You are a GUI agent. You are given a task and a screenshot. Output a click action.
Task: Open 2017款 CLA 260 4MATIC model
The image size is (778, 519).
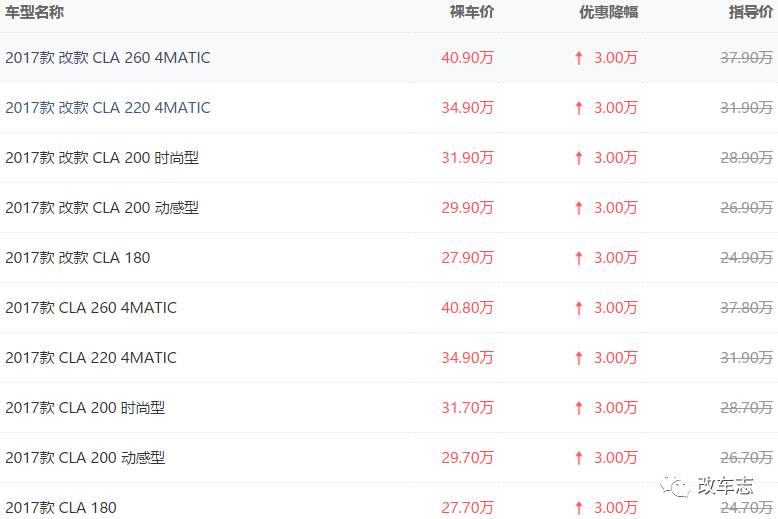point(91,308)
